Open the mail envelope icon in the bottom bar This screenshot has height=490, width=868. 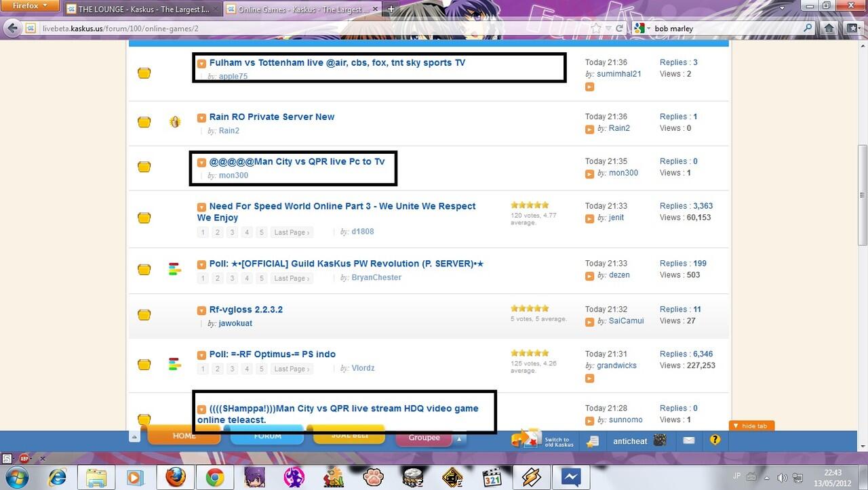pyautogui.click(x=689, y=441)
